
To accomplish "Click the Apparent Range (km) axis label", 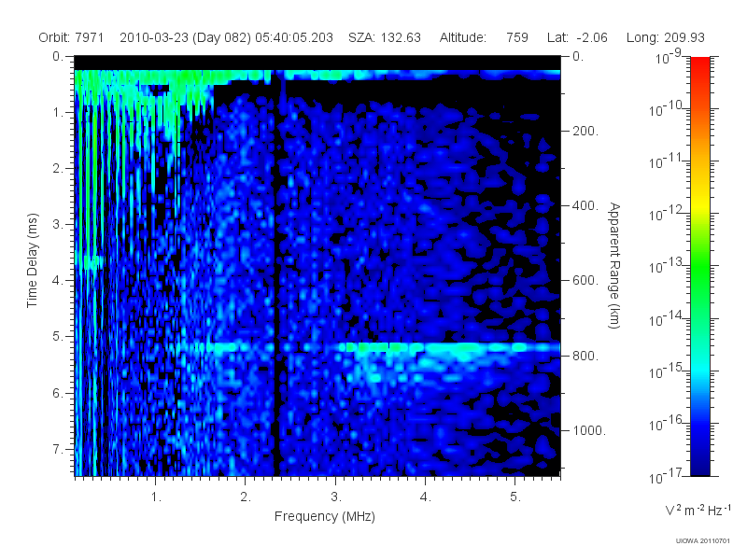I will click(614, 265).
